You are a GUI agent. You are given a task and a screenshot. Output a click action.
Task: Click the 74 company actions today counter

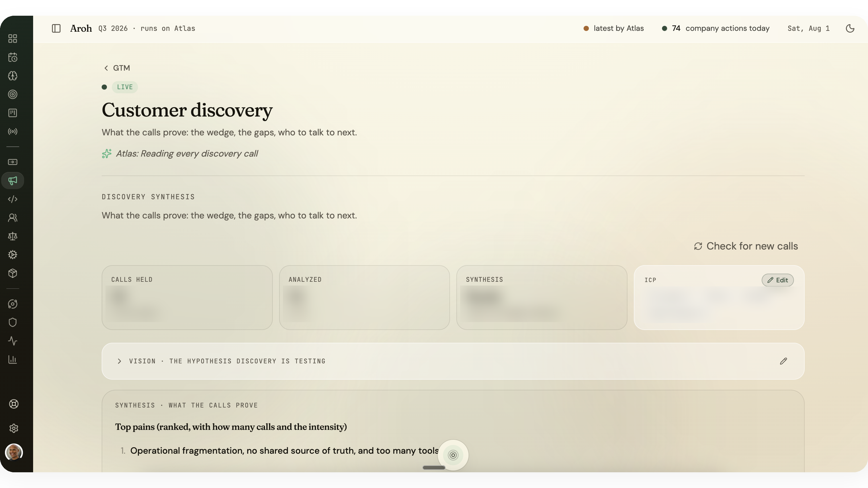tap(716, 28)
